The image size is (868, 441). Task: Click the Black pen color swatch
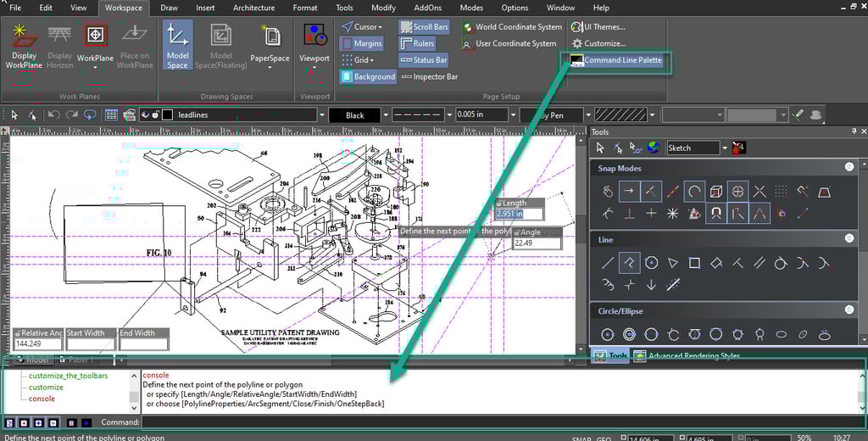tap(355, 115)
